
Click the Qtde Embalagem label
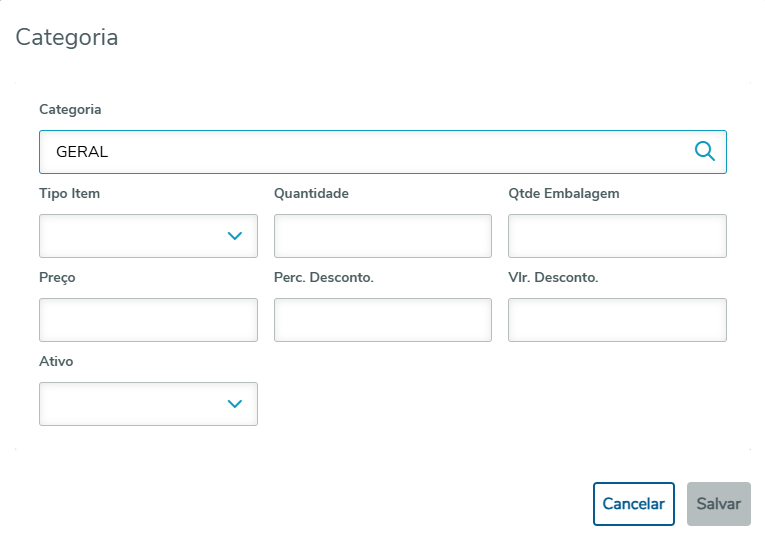tap(563, 193)
